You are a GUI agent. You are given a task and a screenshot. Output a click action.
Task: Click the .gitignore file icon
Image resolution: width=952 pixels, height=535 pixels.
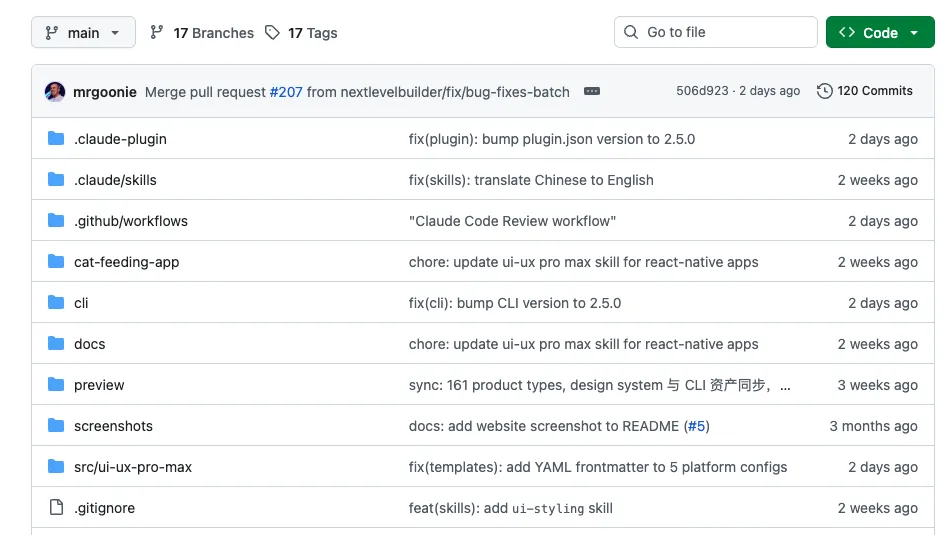click(x=56, y=508)
